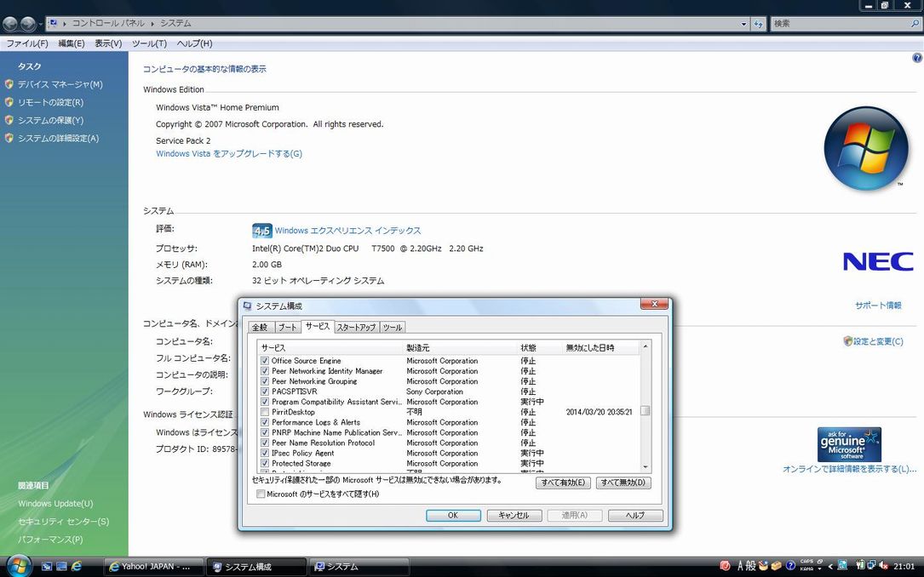Viewport: 924px width, 577px height.
Task: Enable the PirritDesktop service checkbox
Action: (x=265, y=412)
